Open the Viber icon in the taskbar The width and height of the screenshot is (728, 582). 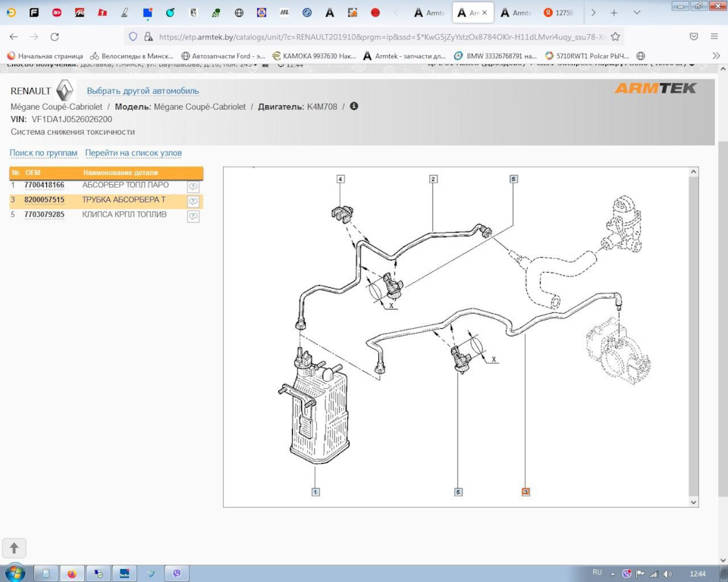177,574
